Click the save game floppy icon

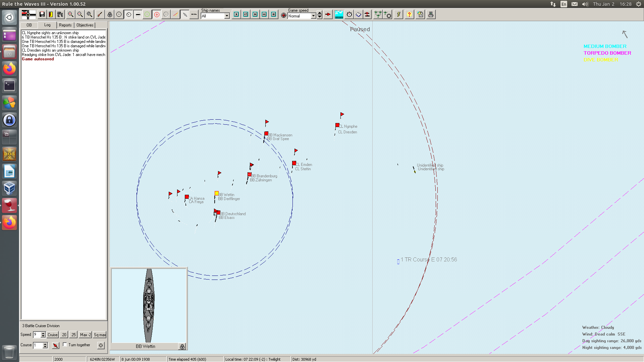click(42, 14)
